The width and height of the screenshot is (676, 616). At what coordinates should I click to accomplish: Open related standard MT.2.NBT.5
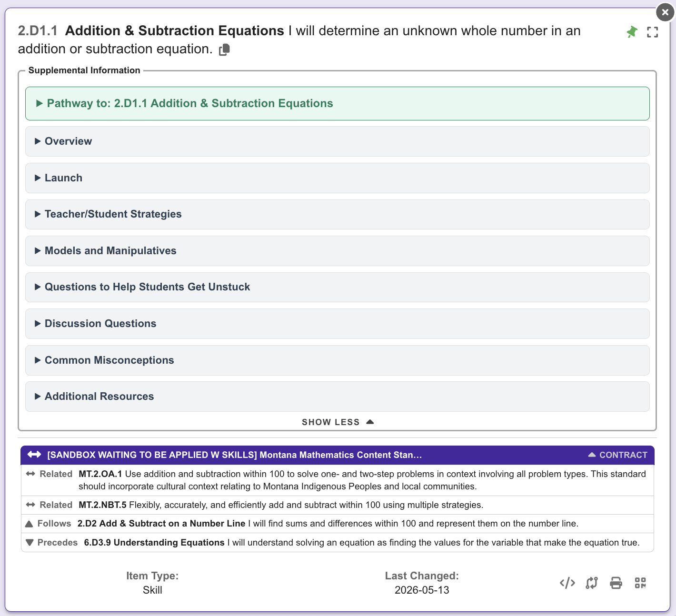(x=281, y=505)
